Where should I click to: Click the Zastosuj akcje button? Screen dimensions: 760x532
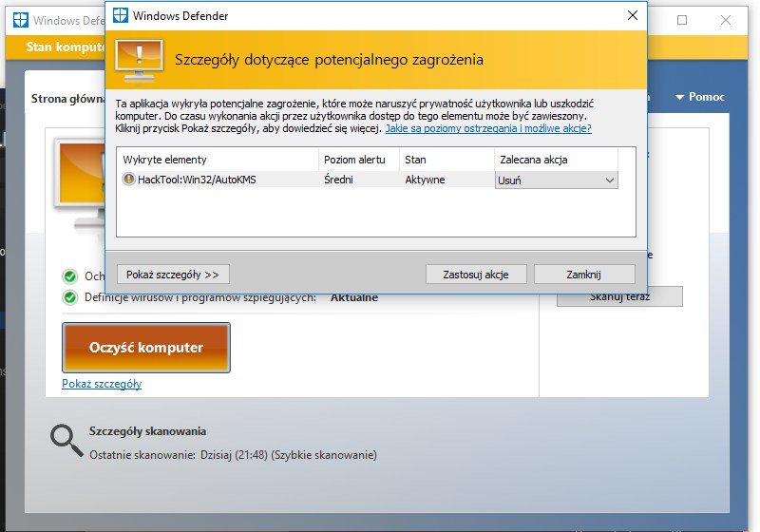coord(476,275)
